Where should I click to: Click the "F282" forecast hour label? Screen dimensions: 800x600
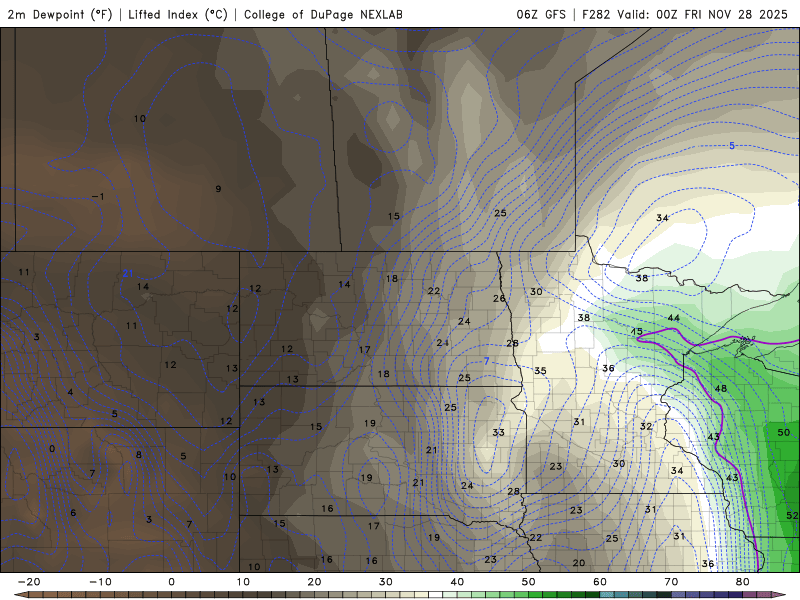596,14
